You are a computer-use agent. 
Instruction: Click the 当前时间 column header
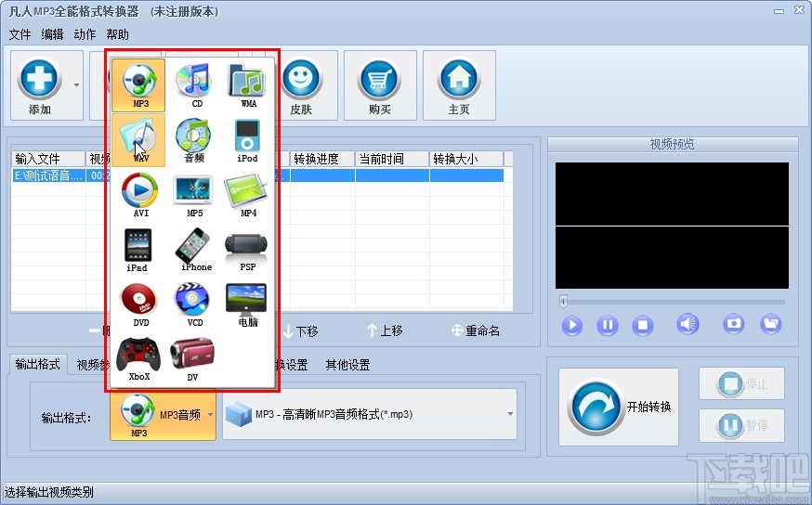coord(392,159)
